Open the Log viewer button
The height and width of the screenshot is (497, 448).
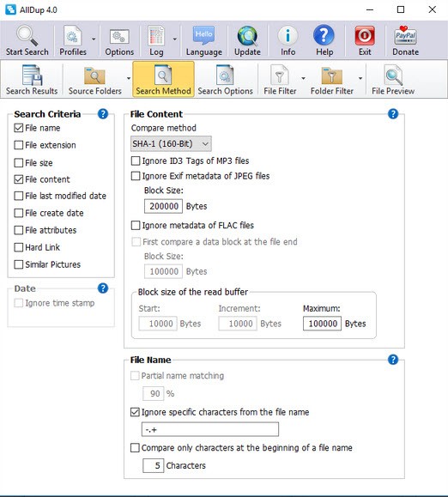tap(156, 40)
